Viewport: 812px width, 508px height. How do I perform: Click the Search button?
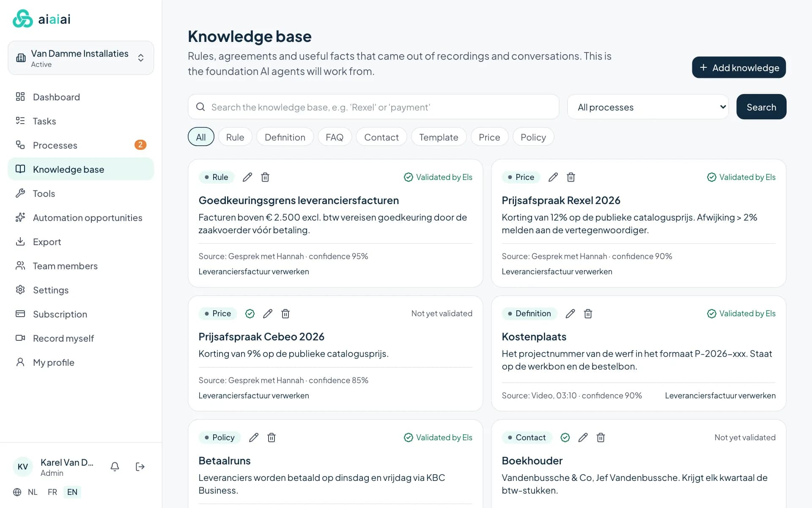[761, 107]
